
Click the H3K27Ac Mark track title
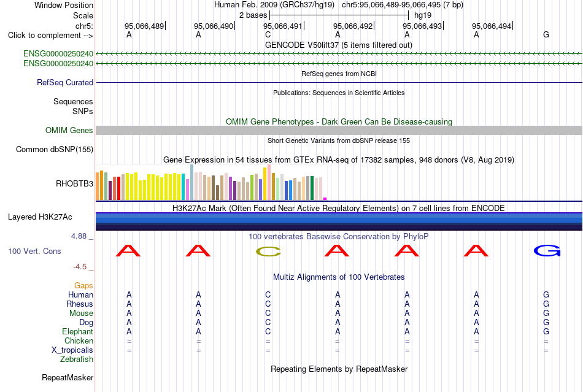coord(339,208)
